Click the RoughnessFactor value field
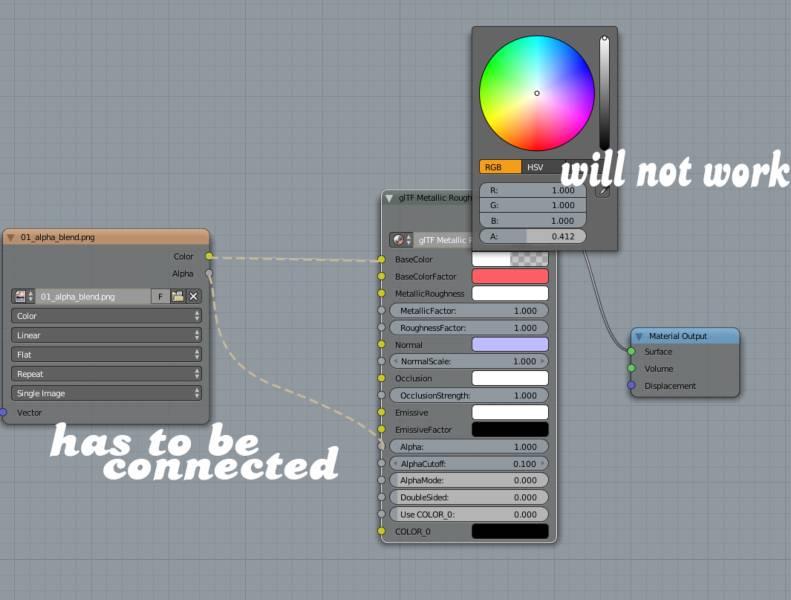Image resolution: width=791 pixels, height=600 pixels. [469, 328]
